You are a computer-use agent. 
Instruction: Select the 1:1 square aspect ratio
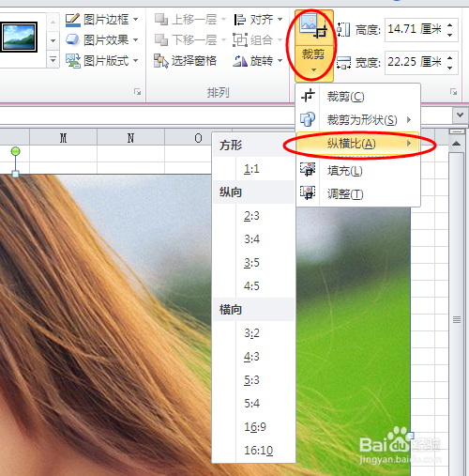click(253, 169)
